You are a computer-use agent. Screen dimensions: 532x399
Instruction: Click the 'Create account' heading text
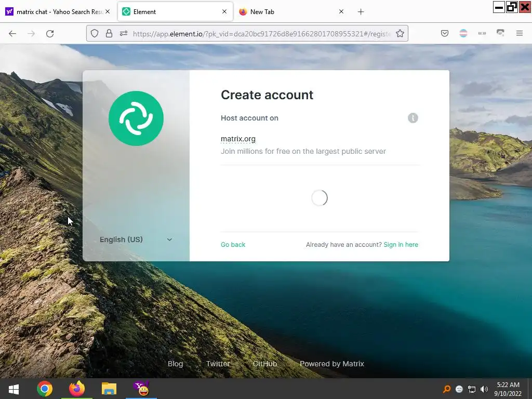(267, 95)
